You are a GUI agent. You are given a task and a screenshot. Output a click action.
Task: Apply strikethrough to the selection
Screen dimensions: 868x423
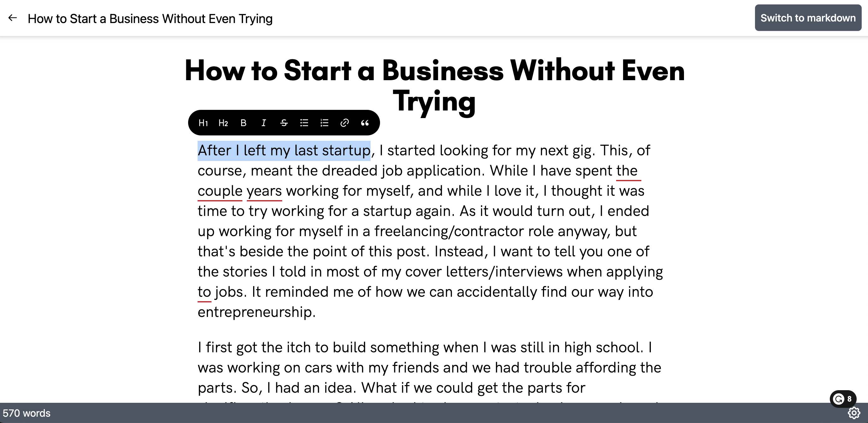click(284, 123)
